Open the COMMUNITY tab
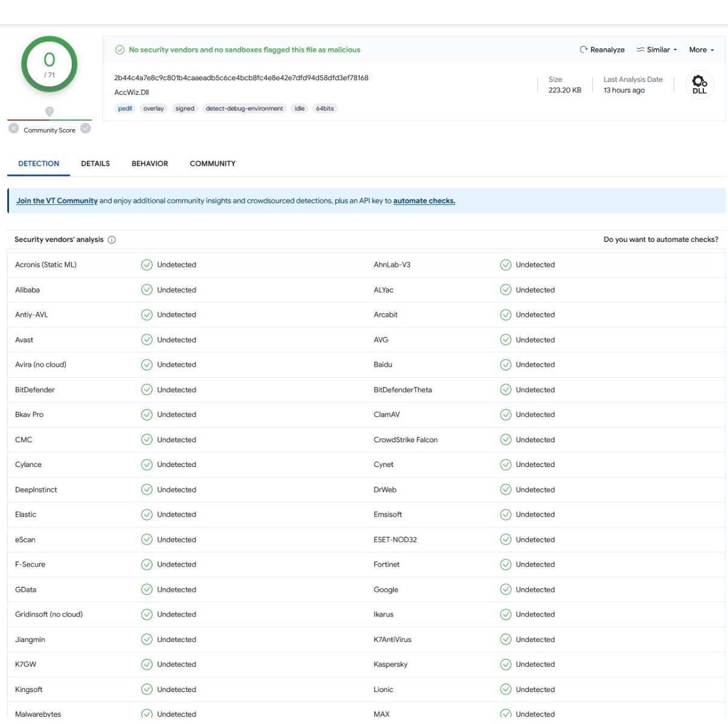Image resolution: width=728 pixels, height=724 pixels. point(212,164)
